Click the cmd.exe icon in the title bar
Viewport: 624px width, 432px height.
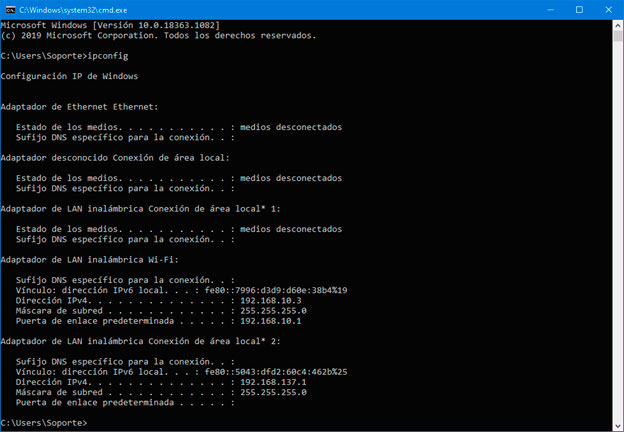click(x=11, y=9)
